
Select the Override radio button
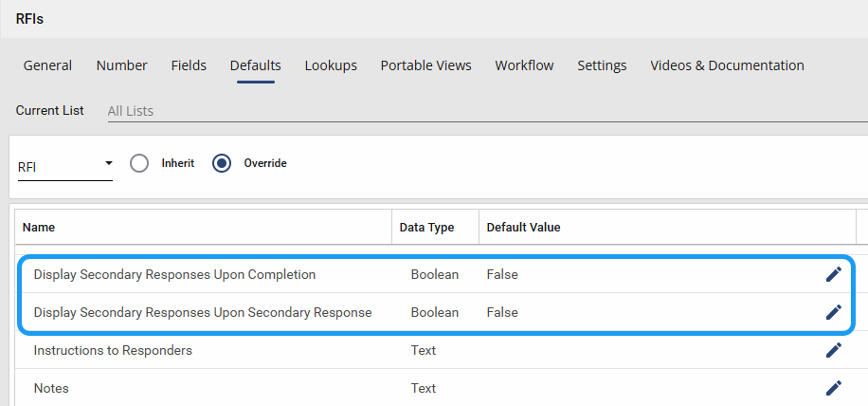click(223, 163)
